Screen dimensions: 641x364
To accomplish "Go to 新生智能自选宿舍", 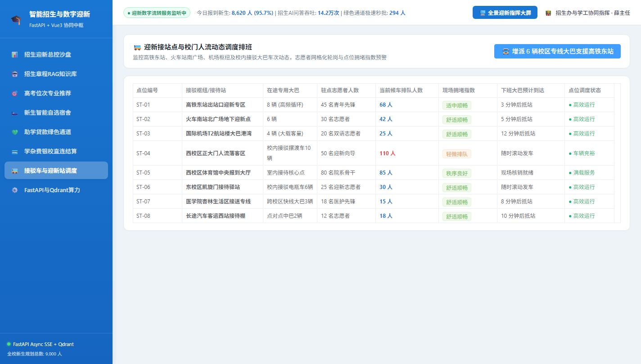I will point(56,112).
